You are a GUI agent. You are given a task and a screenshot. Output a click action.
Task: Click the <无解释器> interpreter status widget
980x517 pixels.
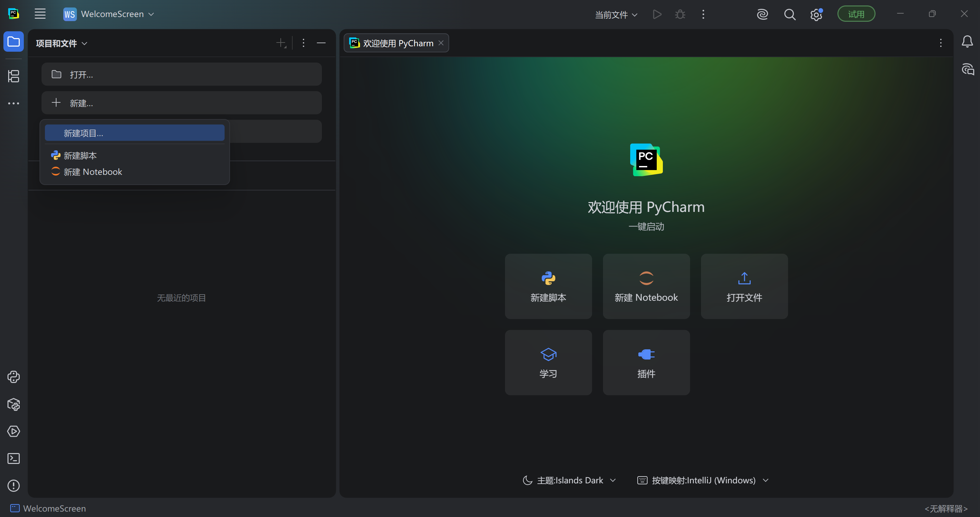[x=946, y=508]
